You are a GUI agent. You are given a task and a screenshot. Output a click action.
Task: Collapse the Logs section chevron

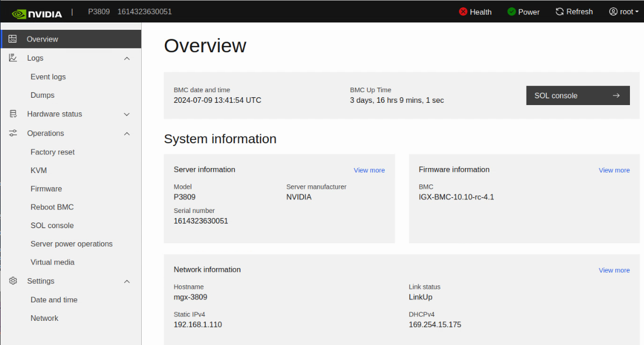127,58
